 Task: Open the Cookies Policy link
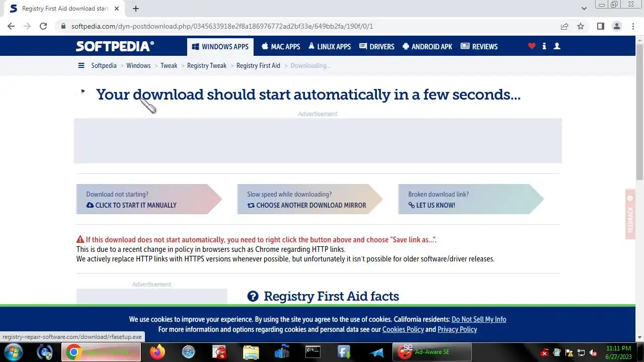coord(403,329)
